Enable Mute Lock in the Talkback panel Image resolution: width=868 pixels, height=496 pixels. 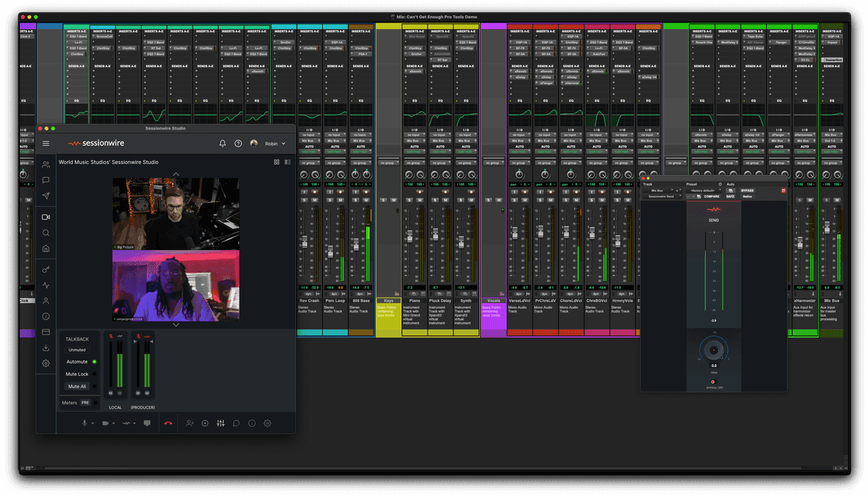(x=94, y=374)
